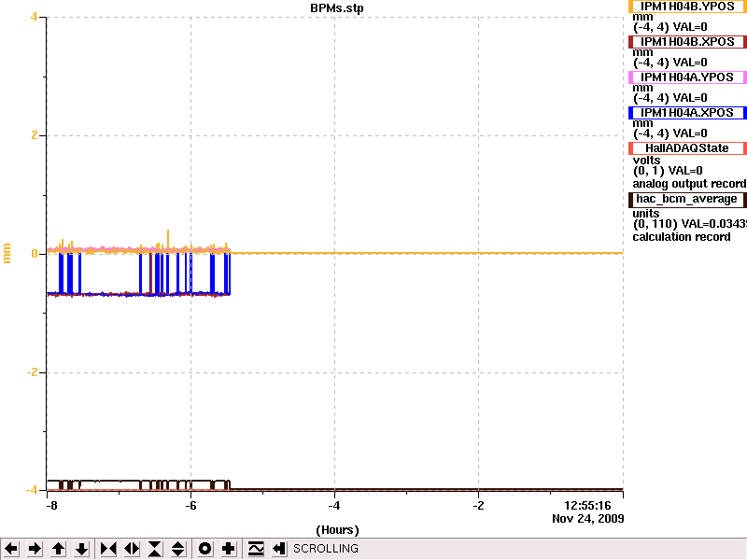Click the -8 tick label on hours axis

51,506
